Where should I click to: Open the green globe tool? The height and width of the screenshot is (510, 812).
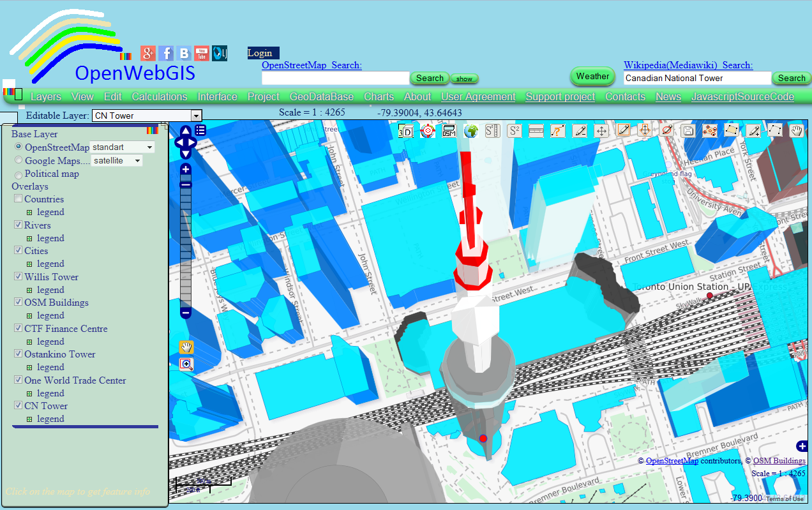click(x=470, y=130)
